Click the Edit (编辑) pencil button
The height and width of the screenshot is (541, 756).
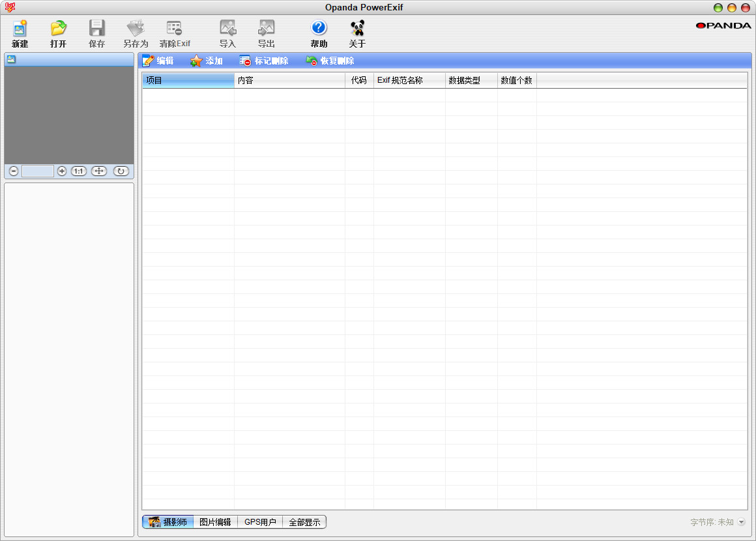pyautogui.click(x=158, y=61)
